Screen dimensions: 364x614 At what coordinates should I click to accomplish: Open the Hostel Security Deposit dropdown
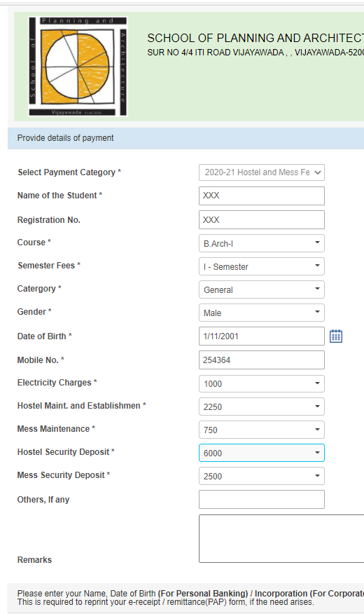(262, 453)
